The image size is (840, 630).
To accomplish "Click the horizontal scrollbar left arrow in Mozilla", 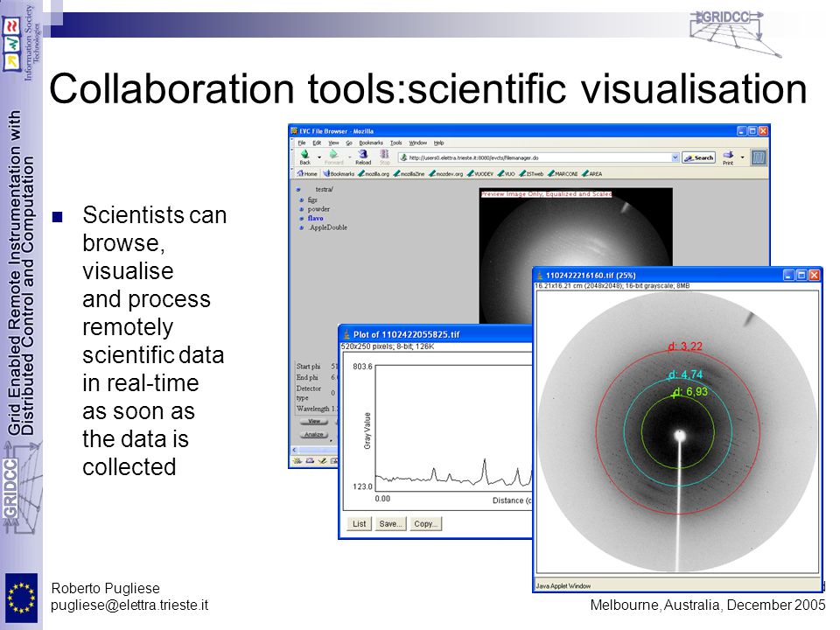I will tap(294, 450).
